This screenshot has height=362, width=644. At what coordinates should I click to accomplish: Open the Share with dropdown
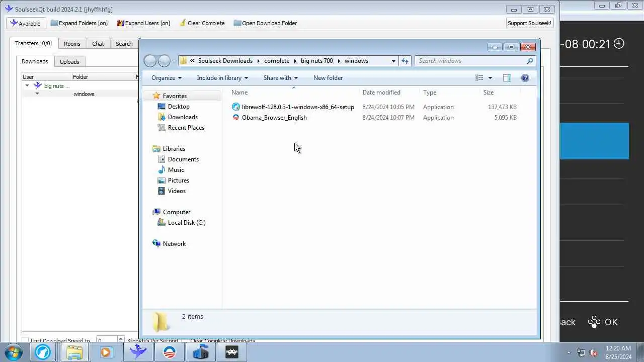point(281,78)
